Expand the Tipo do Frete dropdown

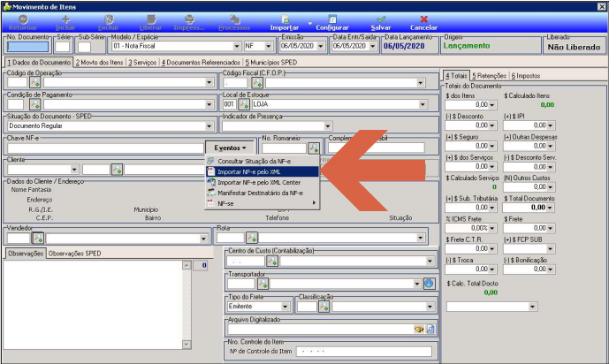pyautogui.click(x=285, y=307)
